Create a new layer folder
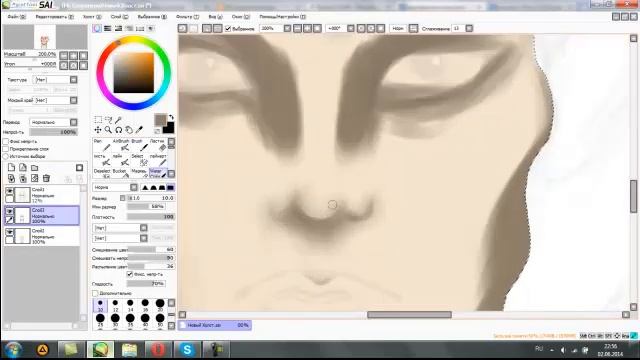The width and height of the screenshot is (640, 360). 35,168
